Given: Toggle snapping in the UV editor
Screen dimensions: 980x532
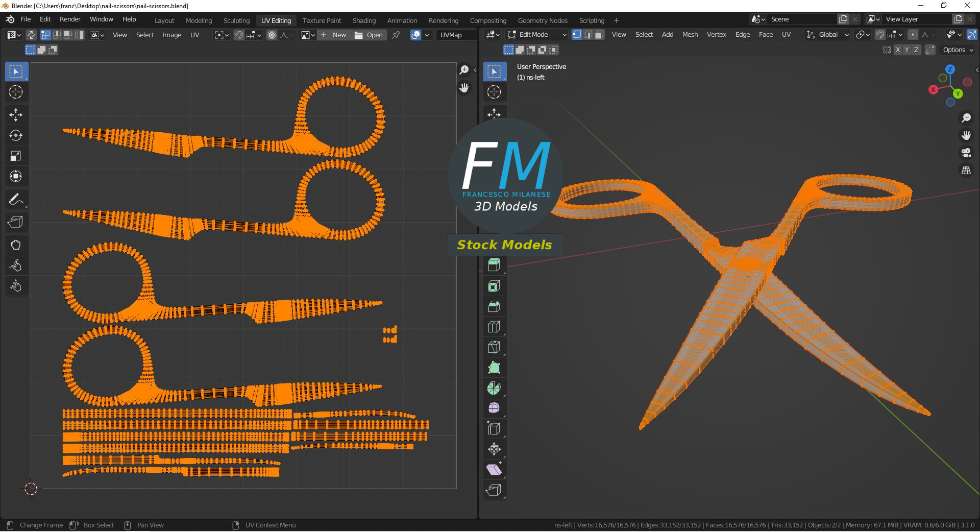Looking at the screenshot, I should point(239,35).
